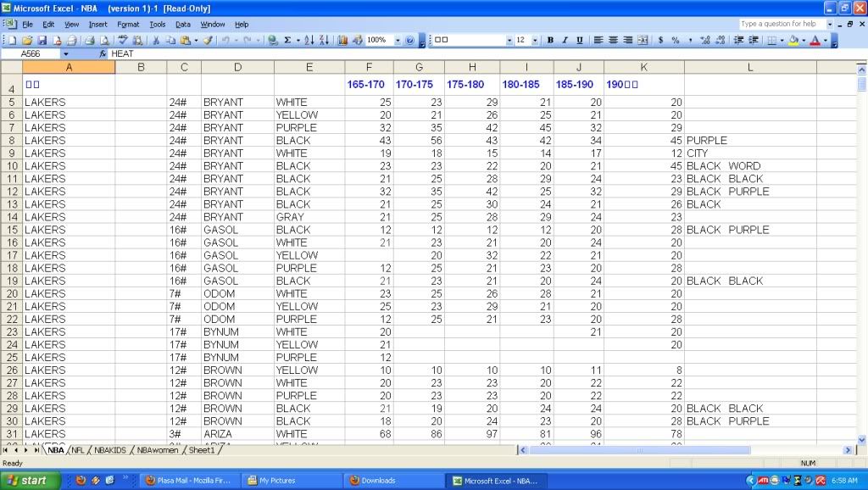Screen dimensions: 868x490
Task: Open the font size 12 dropdown
Action: pyautogui.click(x=535, y=40)
